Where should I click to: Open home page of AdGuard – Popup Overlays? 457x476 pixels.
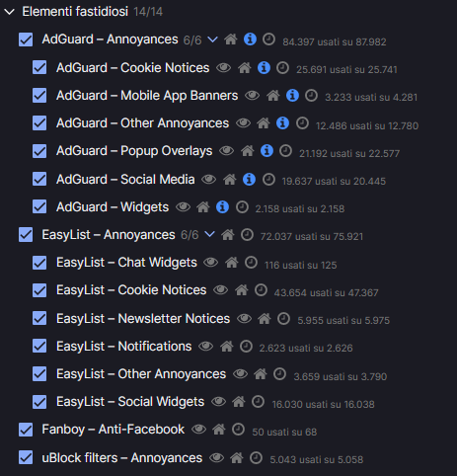click(248, 151)
